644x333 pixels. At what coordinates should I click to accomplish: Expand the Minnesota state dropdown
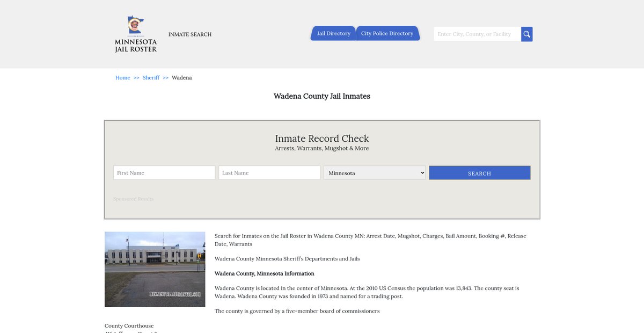pyautogui.click(x=375, y=173)
